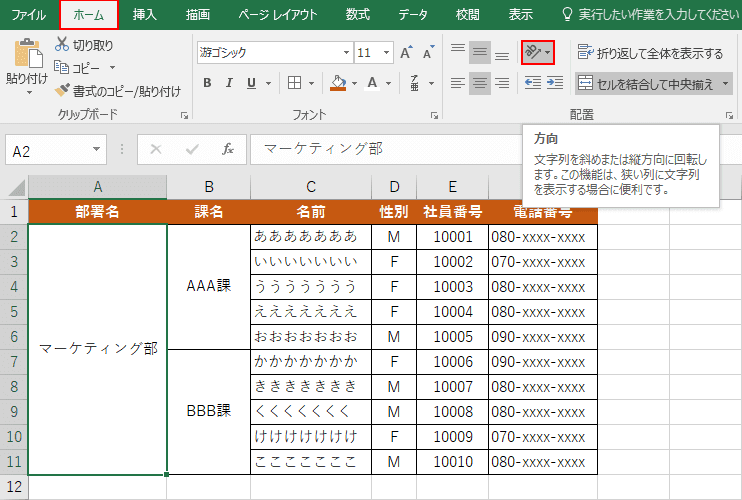Click the Select All corner triangle

click(x=17, y=188)
